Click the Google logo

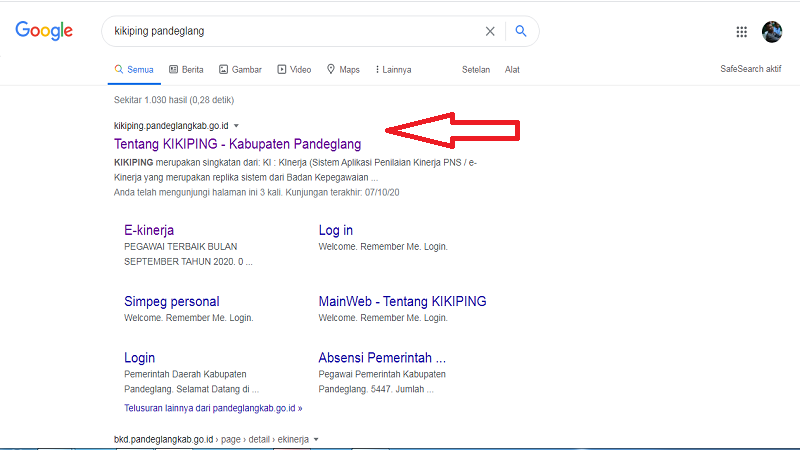(x=44, y=31)
